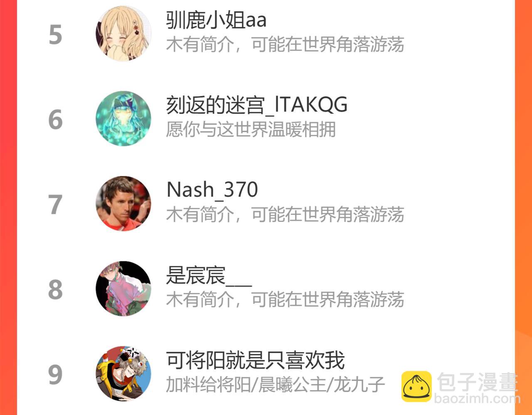Visit the baozimh.com watermark link
This screenshot has height=415, width=532.
477,399
